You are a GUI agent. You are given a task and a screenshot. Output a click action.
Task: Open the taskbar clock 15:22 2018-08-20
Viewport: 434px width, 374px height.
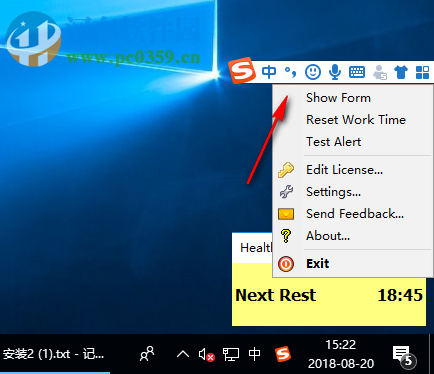pos(341,354)
